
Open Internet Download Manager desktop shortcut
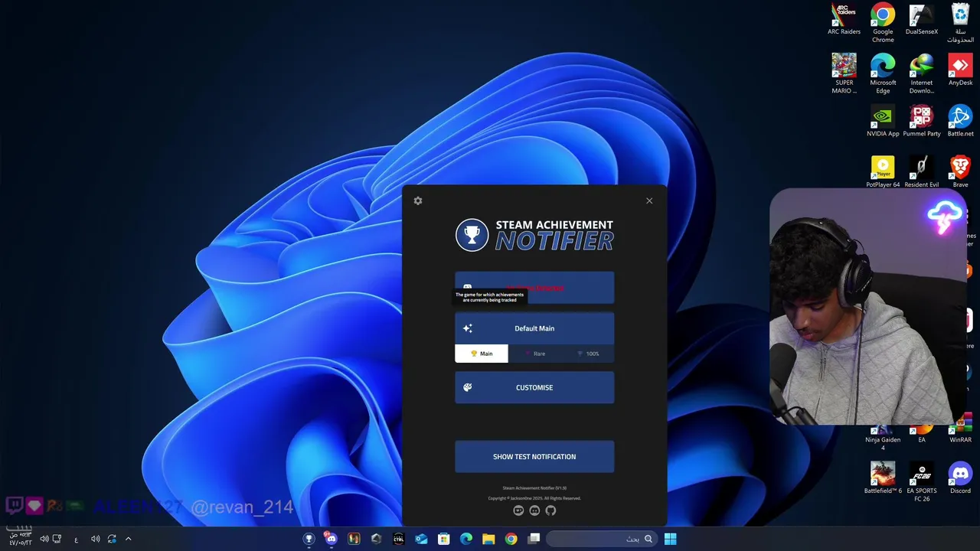pyautogui.click(x=922, y=74)
